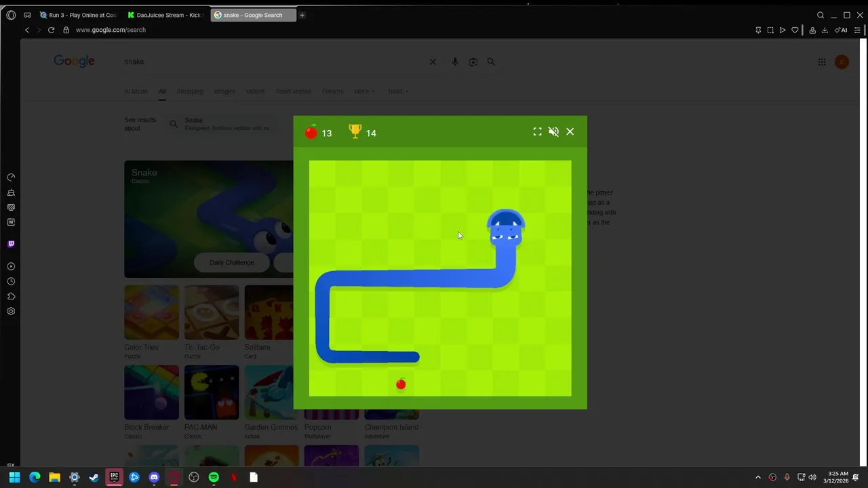Image resolution: width=868 pixels, height=488 pixels.
Task: Switch to the Images search tab
Action: [x=224, y=91]
